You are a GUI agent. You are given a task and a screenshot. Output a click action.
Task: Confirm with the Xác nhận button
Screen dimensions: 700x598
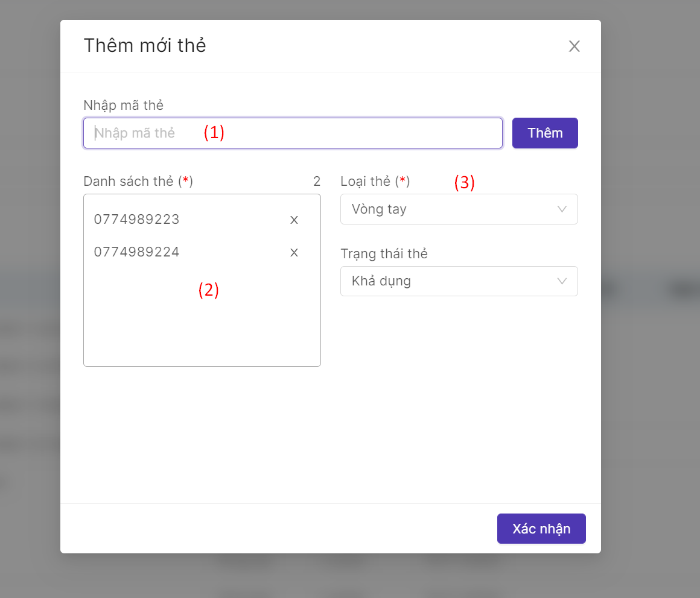541,529
